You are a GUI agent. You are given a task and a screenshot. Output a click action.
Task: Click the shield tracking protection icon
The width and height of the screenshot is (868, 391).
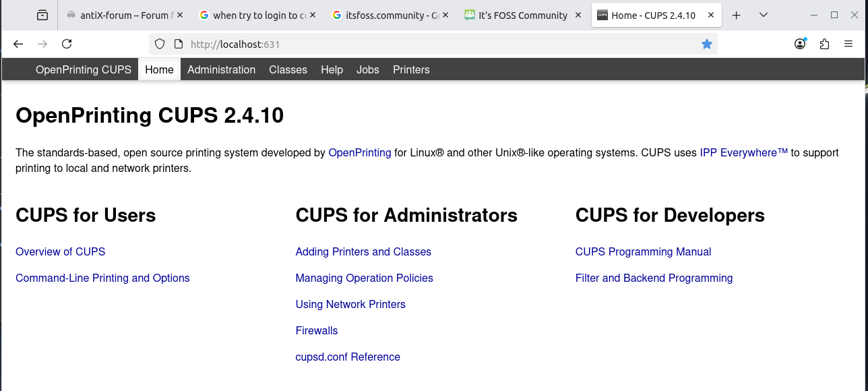(x=160, y=44)
